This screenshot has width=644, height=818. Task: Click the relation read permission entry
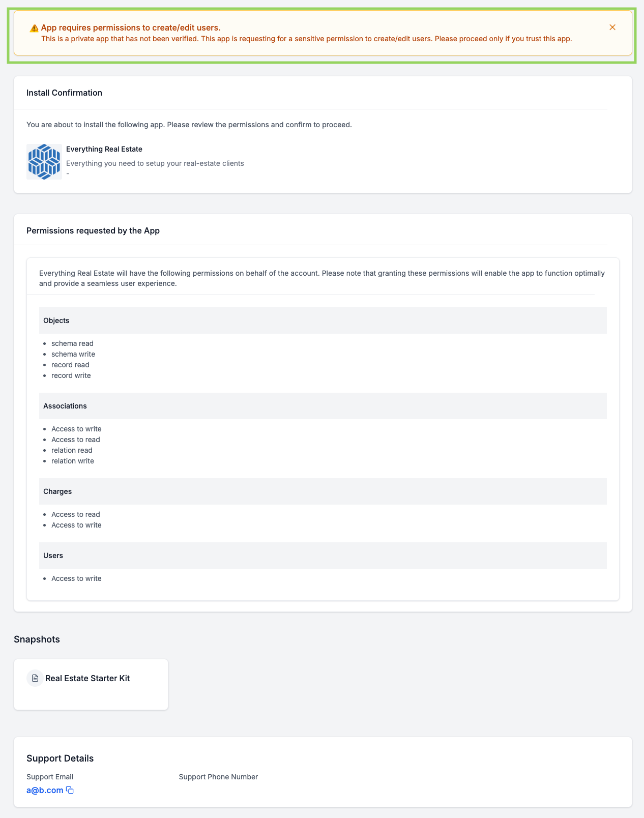72,450
